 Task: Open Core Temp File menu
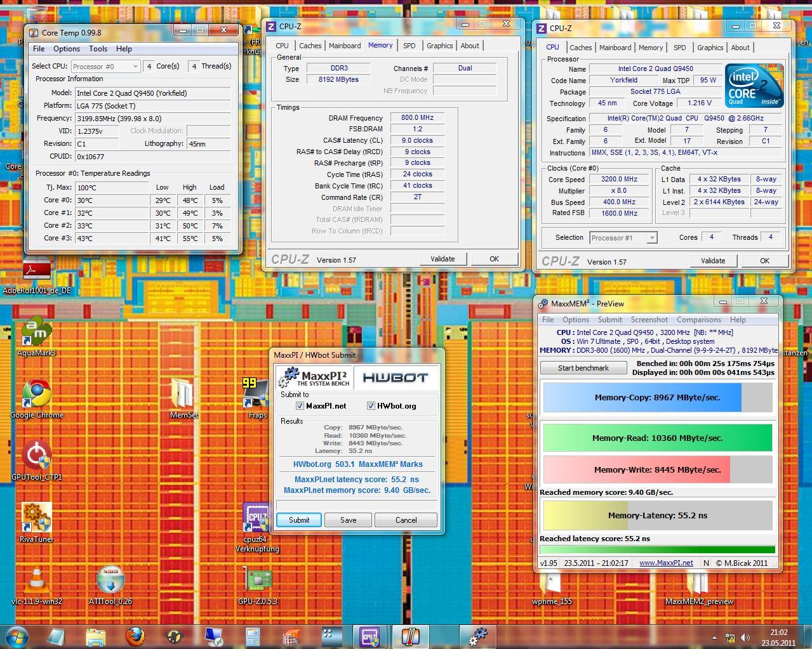39,49
